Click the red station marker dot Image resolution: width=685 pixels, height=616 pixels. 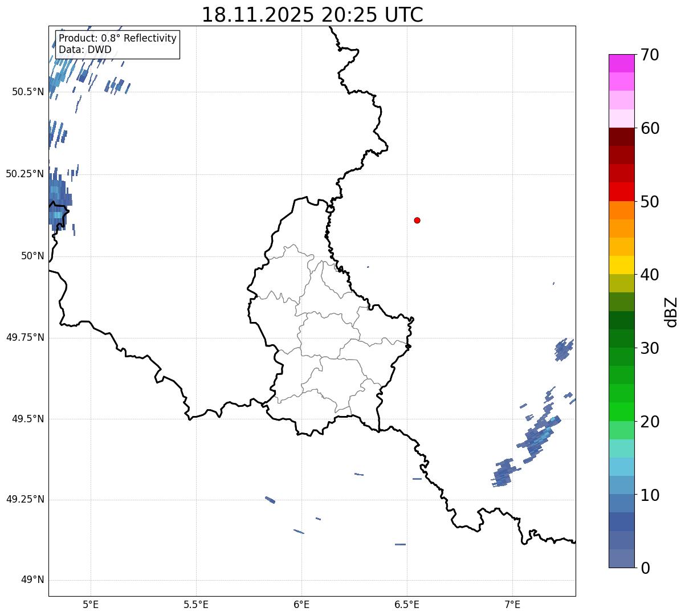coord(417,220)
